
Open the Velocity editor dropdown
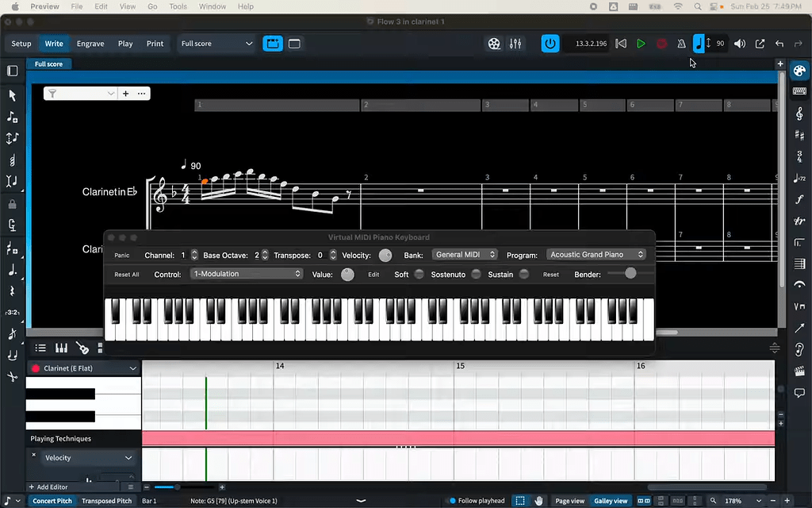click(x=88, y=458)
